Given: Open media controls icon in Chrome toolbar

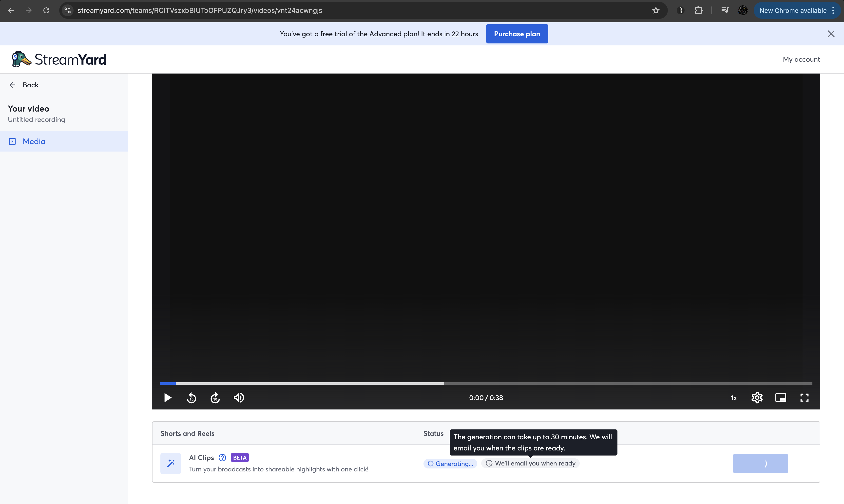Looking at the screenshot, I should pos(725,11).
